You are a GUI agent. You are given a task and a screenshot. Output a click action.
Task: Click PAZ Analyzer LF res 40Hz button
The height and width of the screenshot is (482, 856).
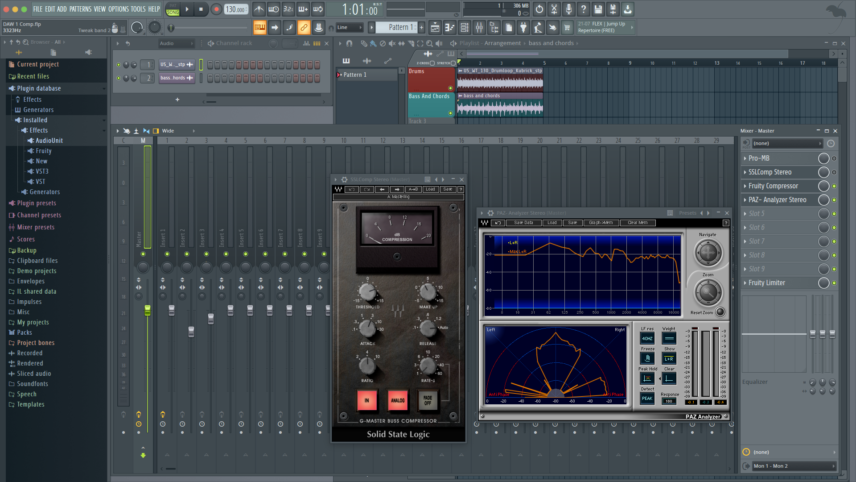(647, 338)
